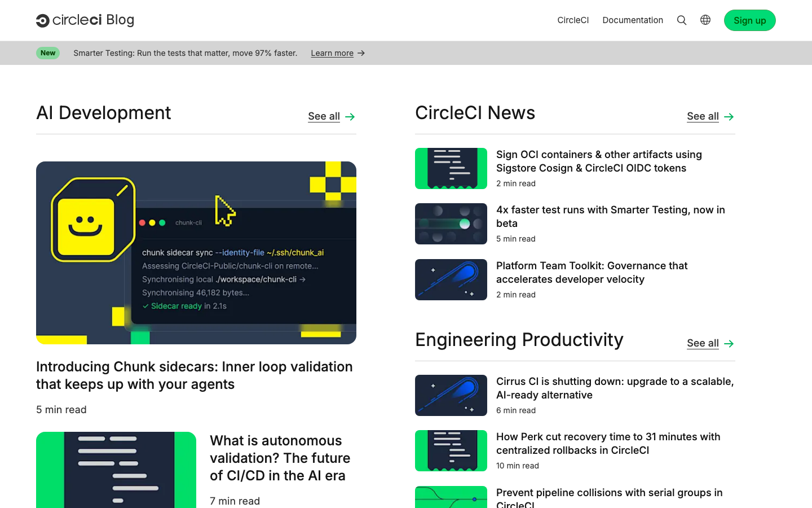
Task: Open Sign OCI containers article thumbnail
Action: click(451, 168)
